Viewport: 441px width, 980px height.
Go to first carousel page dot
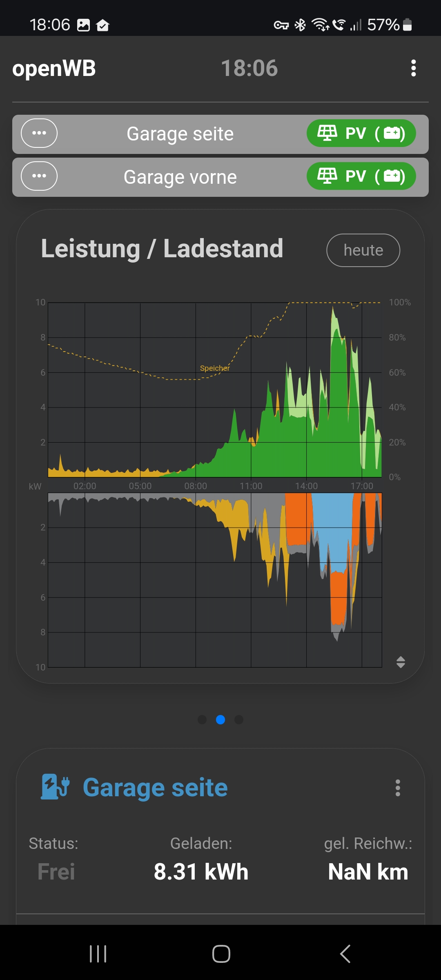[x=202, y=719]
